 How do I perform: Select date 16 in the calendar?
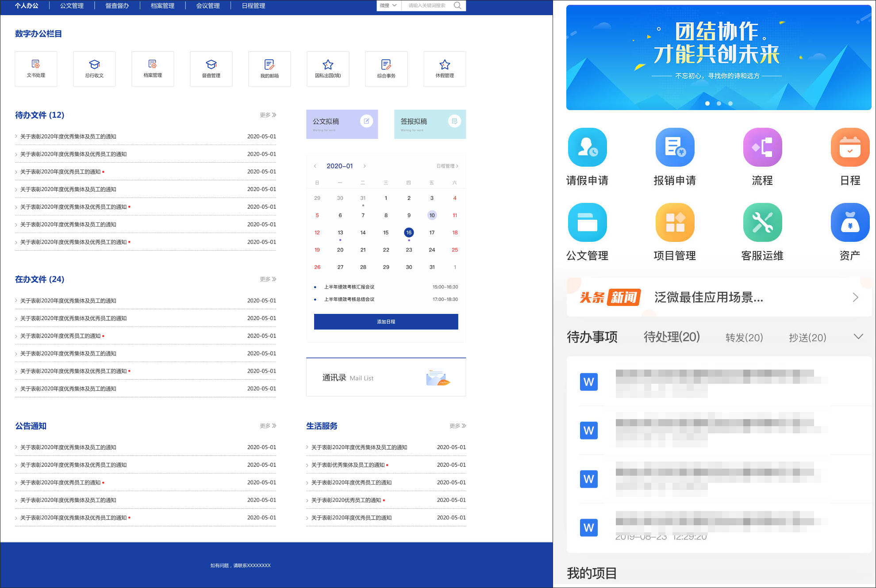[x=409, y=233]
